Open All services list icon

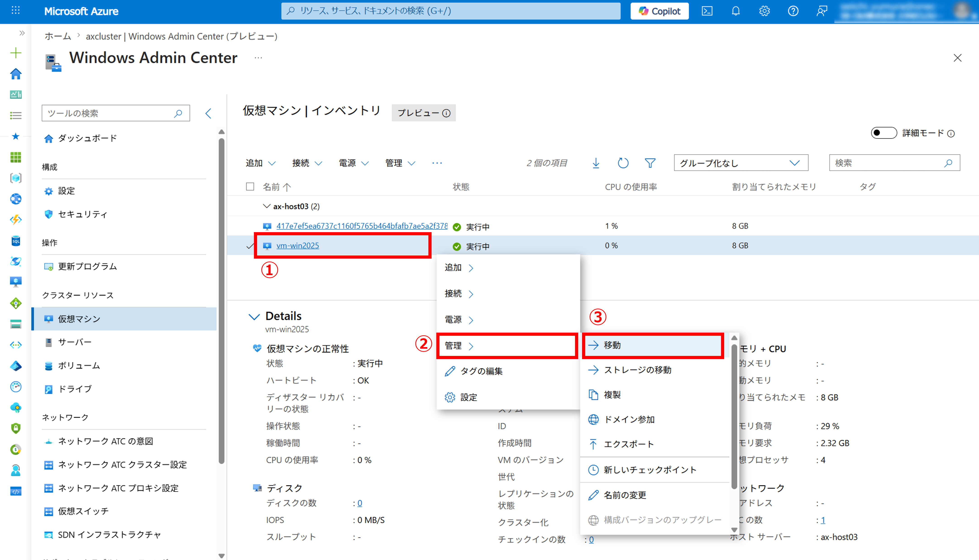[x=16, y=115]
